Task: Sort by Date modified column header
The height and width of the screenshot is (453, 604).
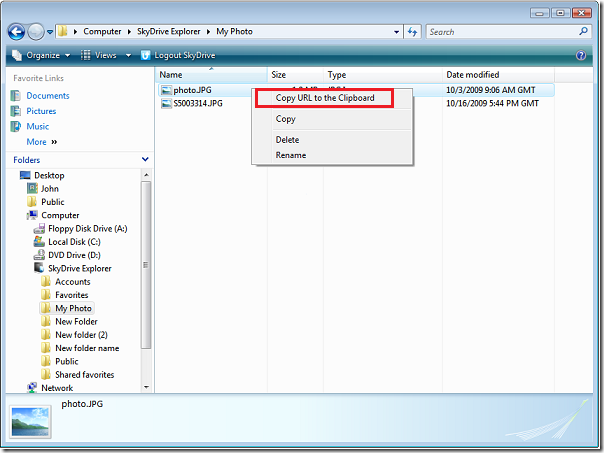Action: click(498, 75)
